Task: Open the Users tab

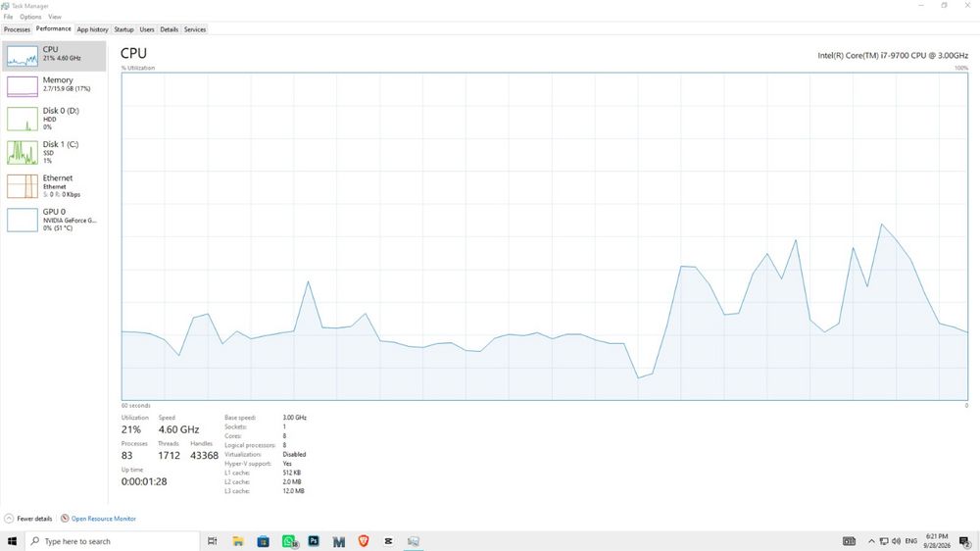Action: (x=147, y=29)
